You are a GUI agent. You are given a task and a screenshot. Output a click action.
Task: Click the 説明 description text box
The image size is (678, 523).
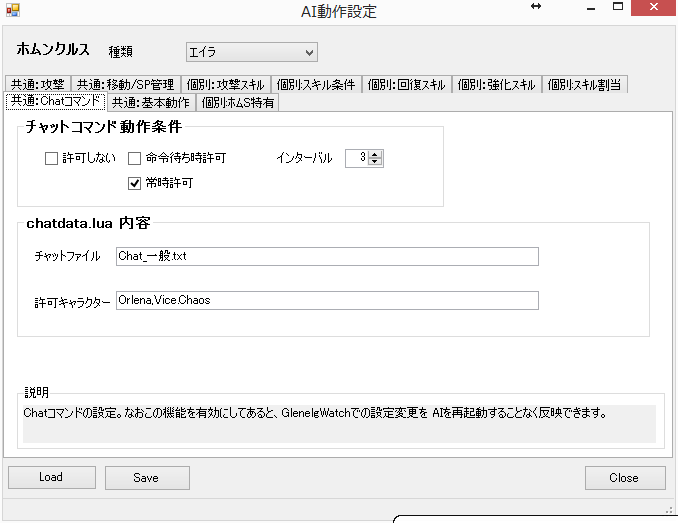click(x=339, y=424)
